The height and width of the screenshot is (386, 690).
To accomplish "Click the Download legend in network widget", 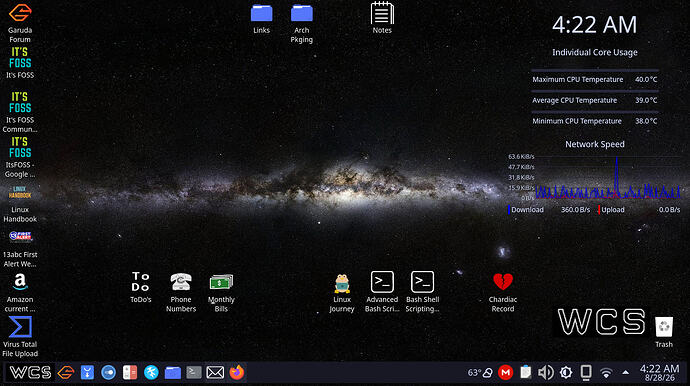I will tap(526, 210).
